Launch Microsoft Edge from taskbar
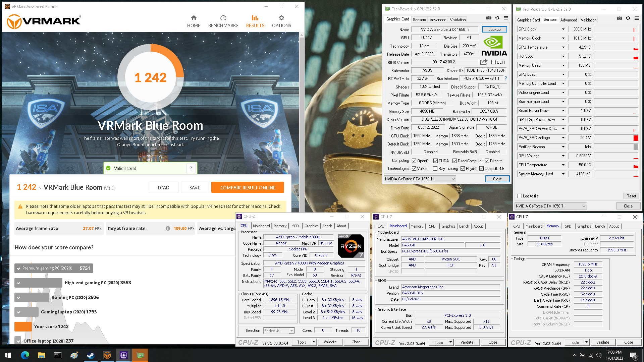 point(25,355)
